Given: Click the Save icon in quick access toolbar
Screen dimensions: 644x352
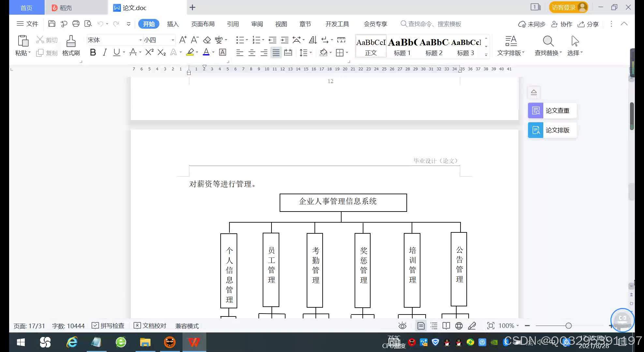Looking at the screenshot, I should [x=51, y=24].
